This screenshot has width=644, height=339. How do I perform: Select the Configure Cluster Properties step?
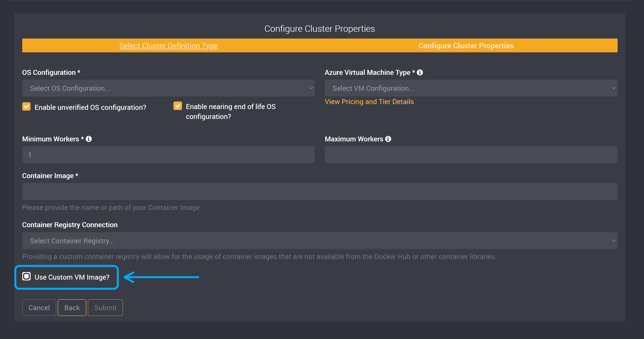click(466, 45)
